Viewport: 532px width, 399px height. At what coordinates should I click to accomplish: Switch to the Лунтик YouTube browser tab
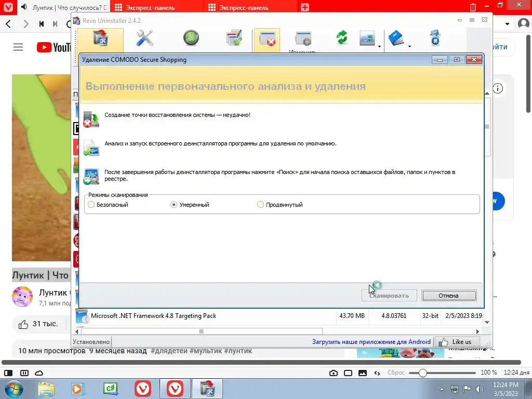tap(64, 7)
